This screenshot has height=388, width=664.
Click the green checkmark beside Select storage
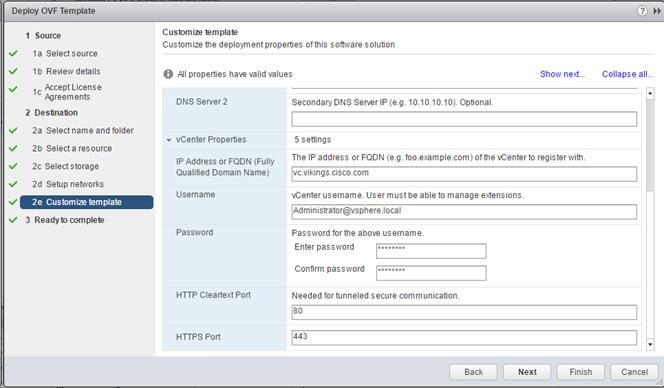[14, 166]
